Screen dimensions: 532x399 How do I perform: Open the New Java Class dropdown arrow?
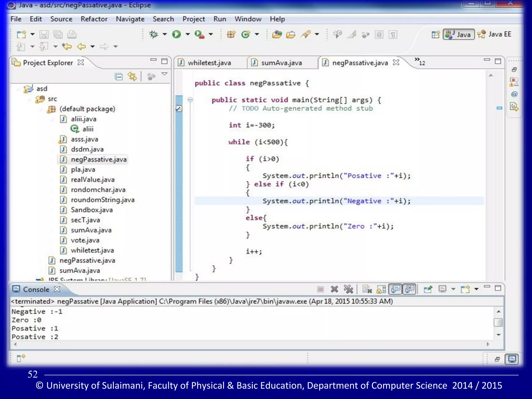(x=257, y=34)
